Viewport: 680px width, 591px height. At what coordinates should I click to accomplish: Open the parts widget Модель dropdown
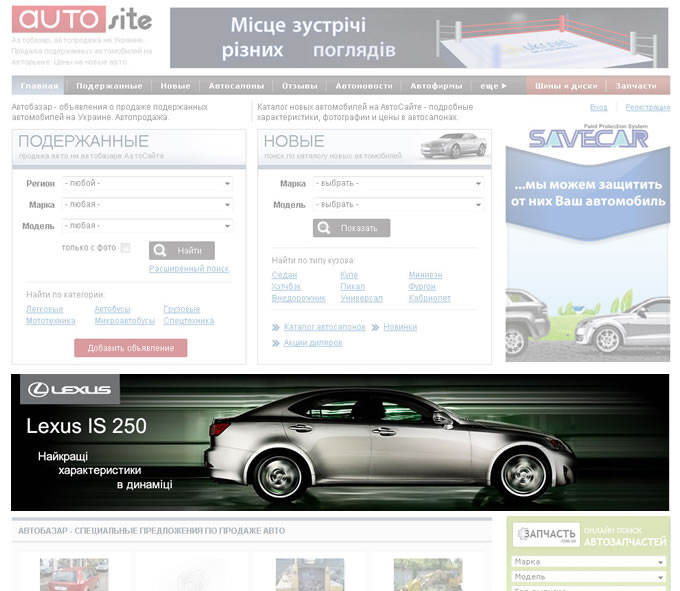[588, 577]
